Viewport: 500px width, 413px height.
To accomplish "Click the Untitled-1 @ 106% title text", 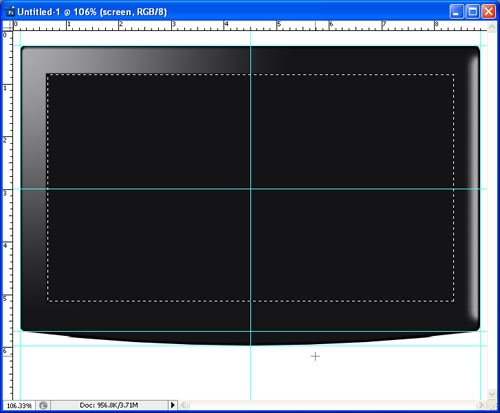I will (x=92, y=12).
